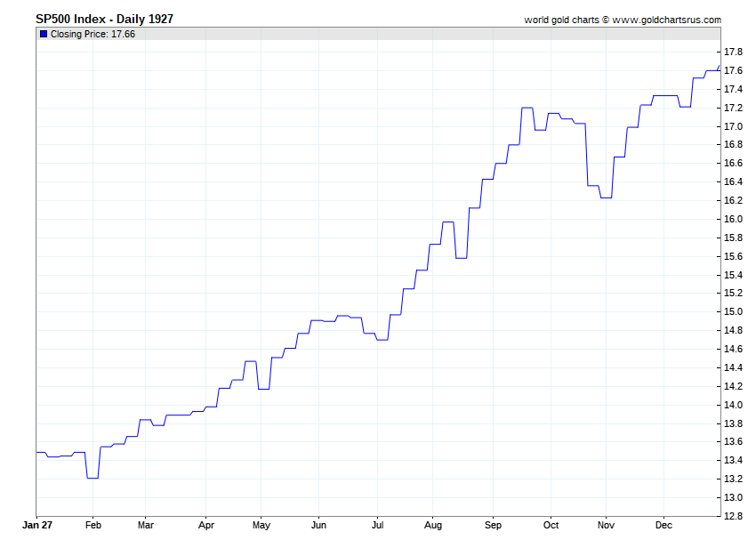756x548 pixels.
Task: Click the 14.0 y-axis value
Action: 734,405
